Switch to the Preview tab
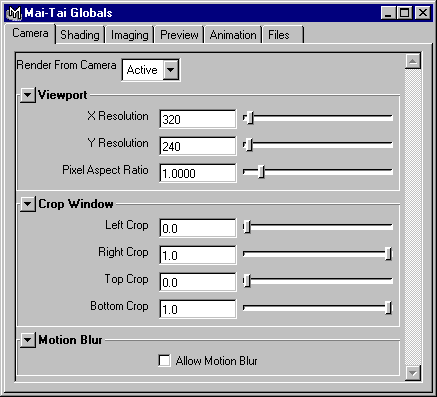Image resolution: width=437 pixels, height=397 pixels. (x=179, y=35)
